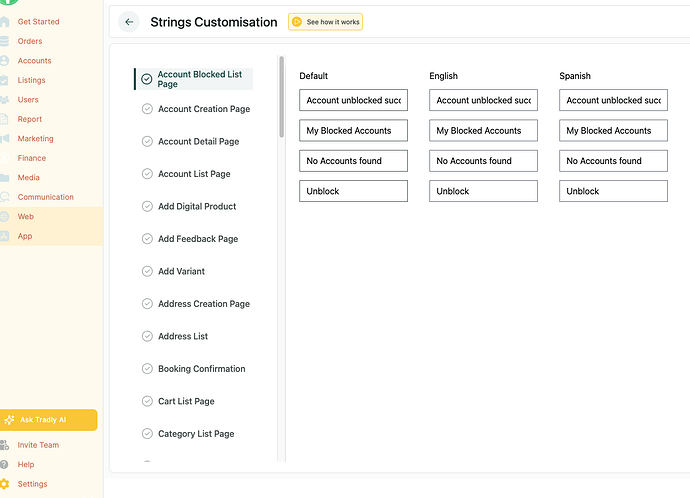Click the Help question mark icon

(x=4, y=465)
